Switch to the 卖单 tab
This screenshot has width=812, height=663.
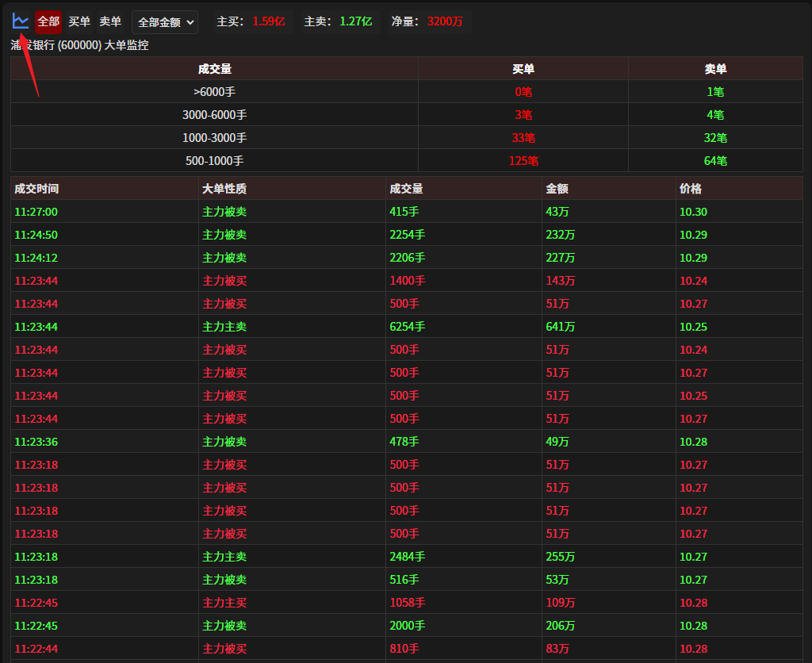[x=110, y=21]
